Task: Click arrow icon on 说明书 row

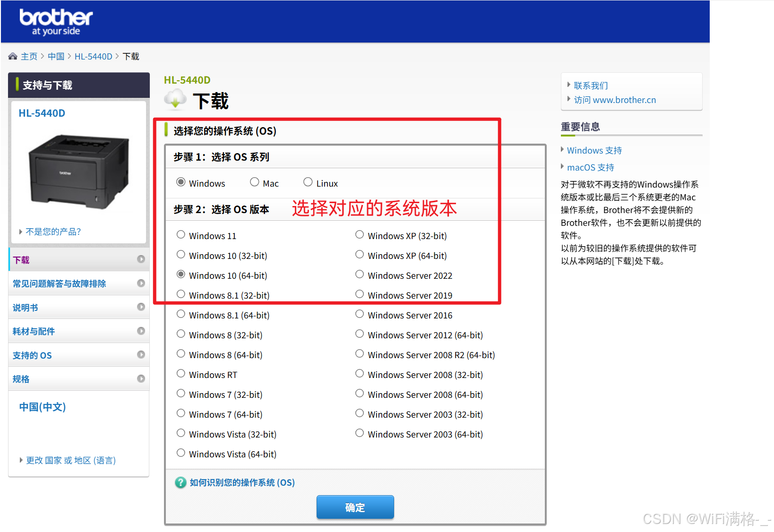Action: point(141,307)
